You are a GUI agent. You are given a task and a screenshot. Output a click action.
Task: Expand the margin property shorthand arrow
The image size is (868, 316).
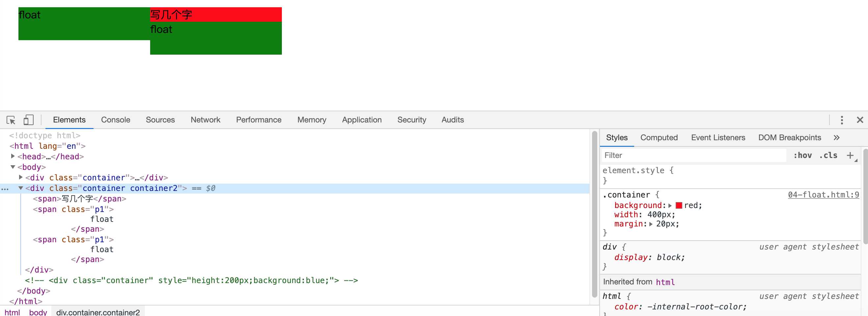coord(651,224)
